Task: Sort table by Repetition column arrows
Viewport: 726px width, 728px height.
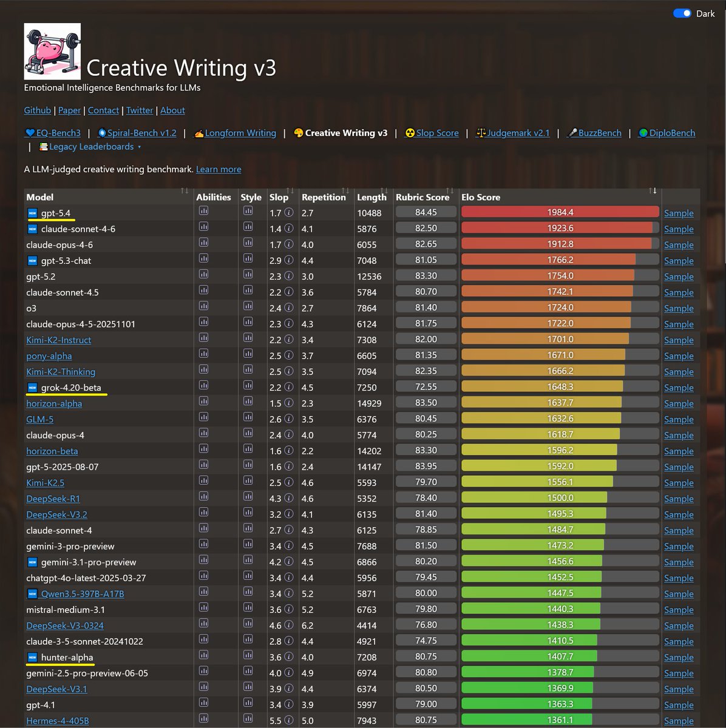Action: pos(345,191)
